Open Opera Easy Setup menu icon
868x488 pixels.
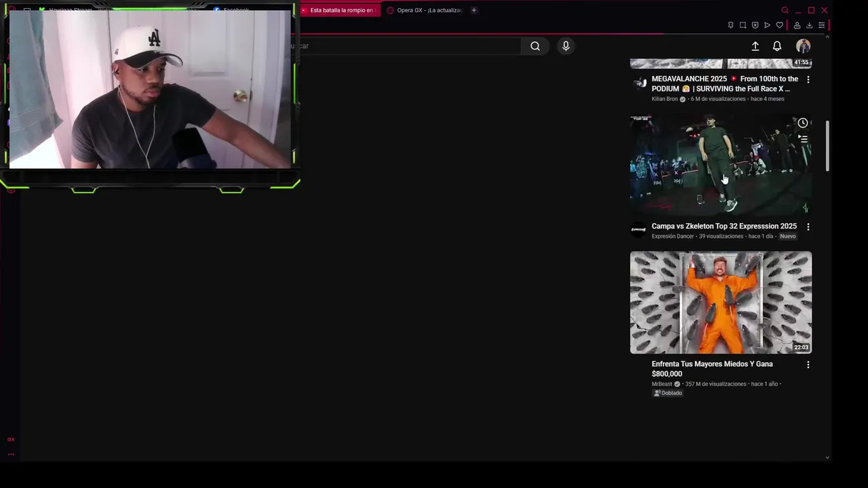pos(821,25)
